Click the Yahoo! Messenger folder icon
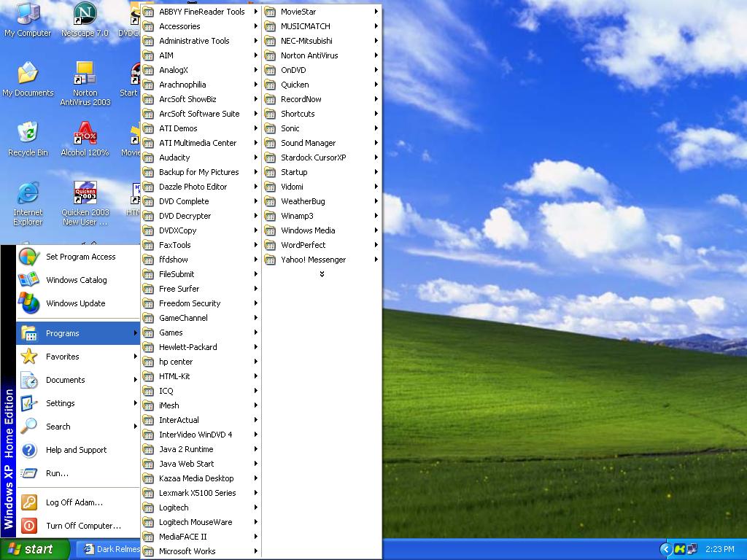Image resolution: width=747 pixels, height=560 pixels. 270,260
